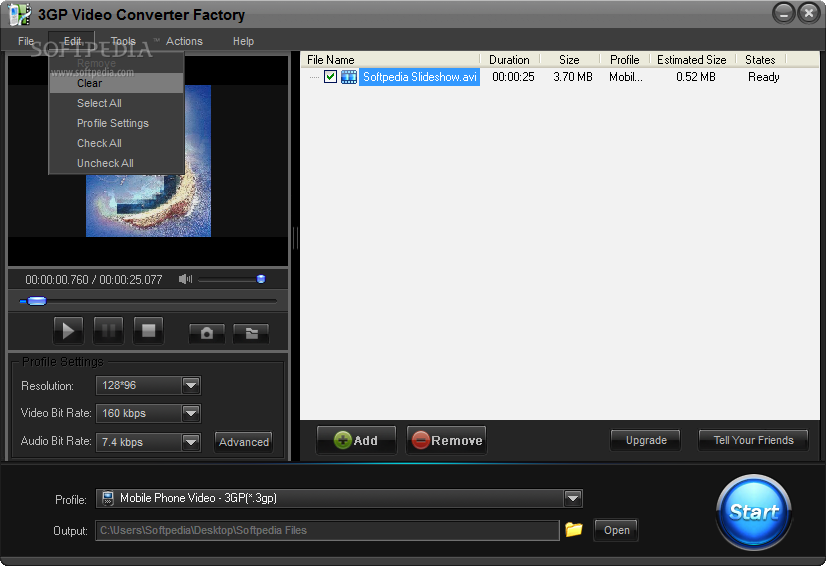Open the Profile format dropdown
Viewport: 826px width, 566px height.
coord(573,498)
